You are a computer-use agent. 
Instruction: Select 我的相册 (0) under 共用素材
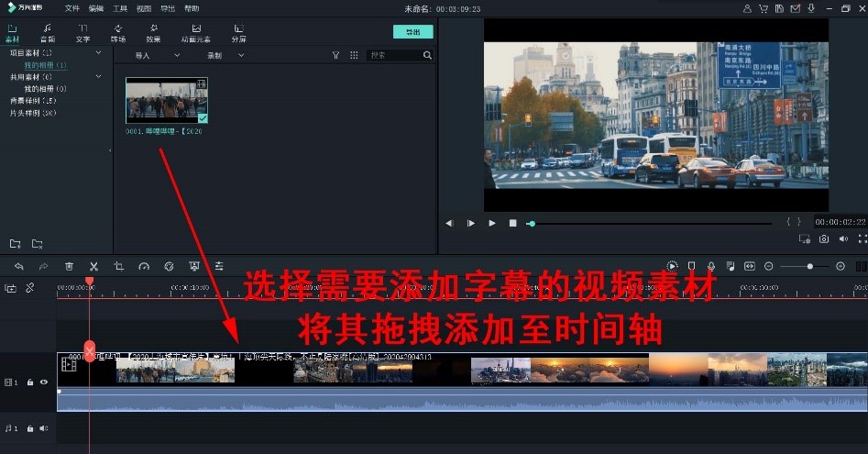[x=46, y=89]
